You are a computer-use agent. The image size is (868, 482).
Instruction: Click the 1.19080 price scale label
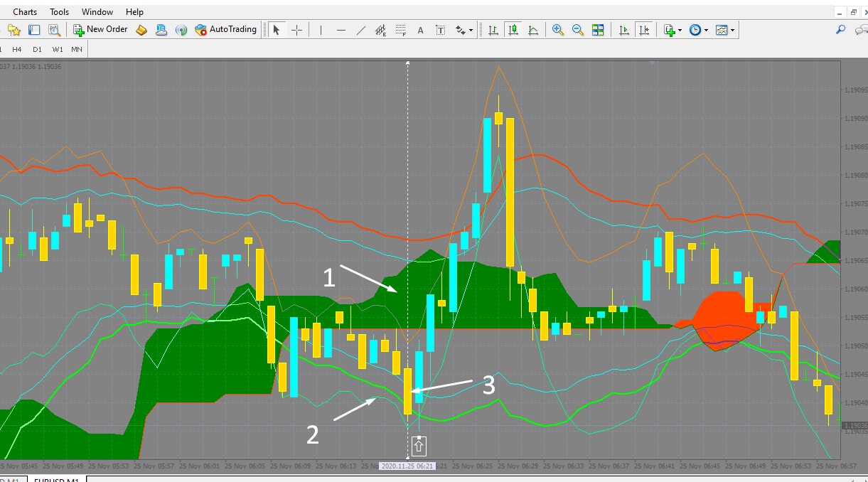pos(854,175)
